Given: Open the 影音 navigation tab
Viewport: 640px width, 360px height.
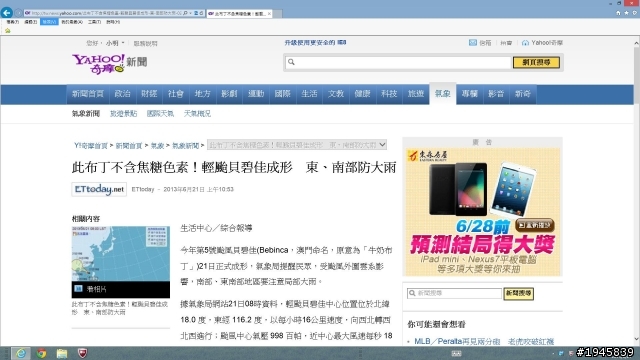Looking at the screenshot, I should click(496, 94).
